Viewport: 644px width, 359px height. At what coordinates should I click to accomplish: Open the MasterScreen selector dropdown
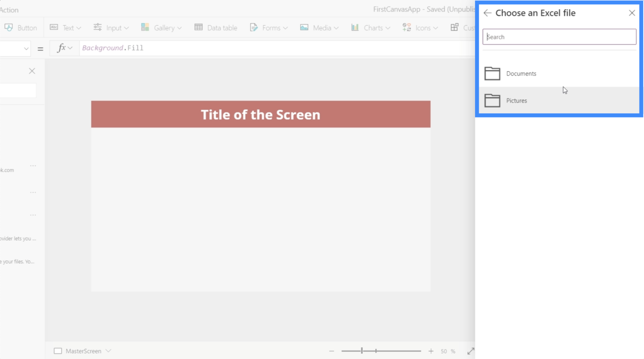pos(108,351)
